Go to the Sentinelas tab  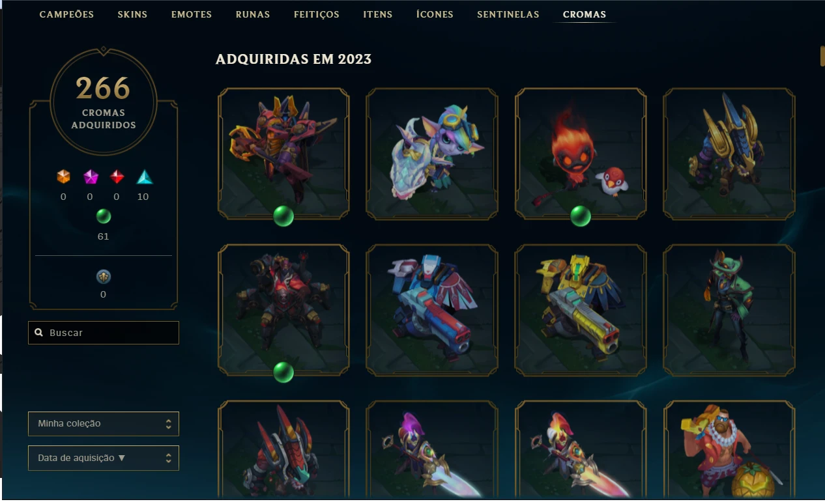(508, 14)
